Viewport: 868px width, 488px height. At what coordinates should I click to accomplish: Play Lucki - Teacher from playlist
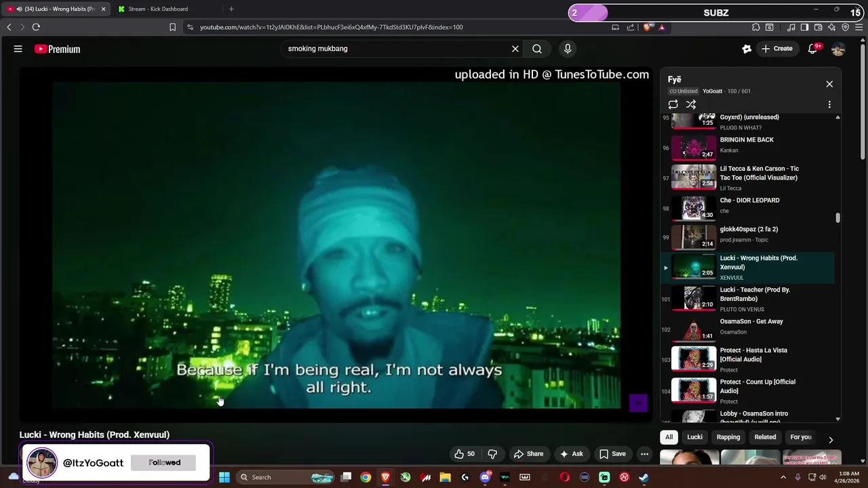747,298
